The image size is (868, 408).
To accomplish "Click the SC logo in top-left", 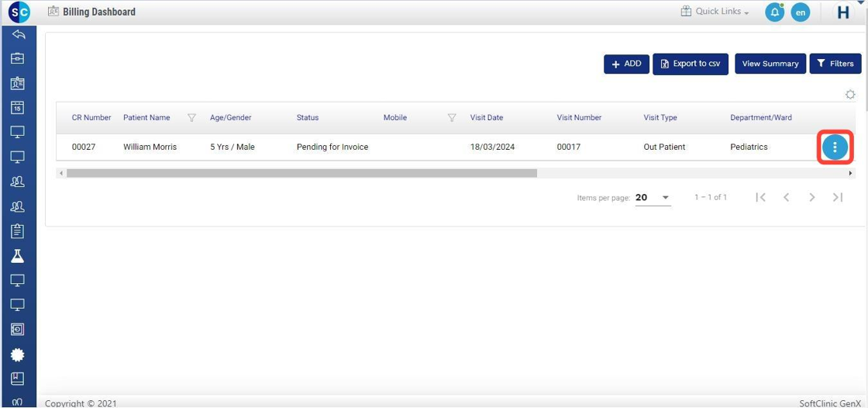I will coord(19,12).
